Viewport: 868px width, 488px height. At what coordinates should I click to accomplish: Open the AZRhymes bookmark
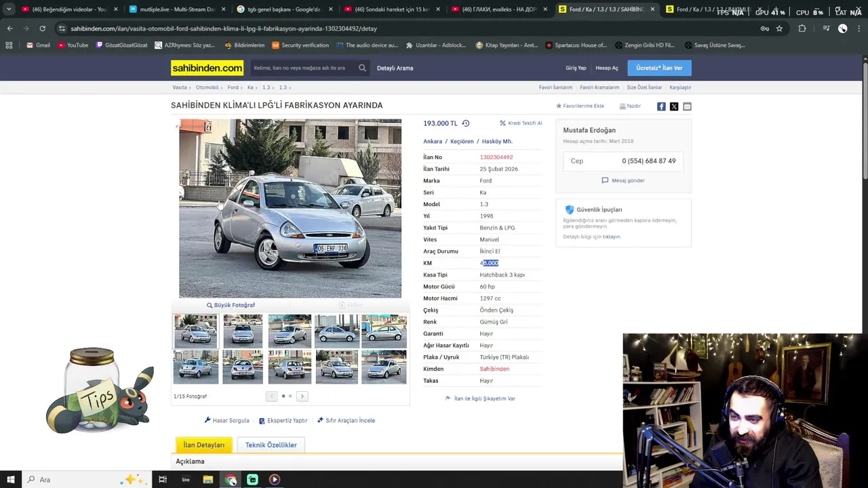[x=184, y=45]
